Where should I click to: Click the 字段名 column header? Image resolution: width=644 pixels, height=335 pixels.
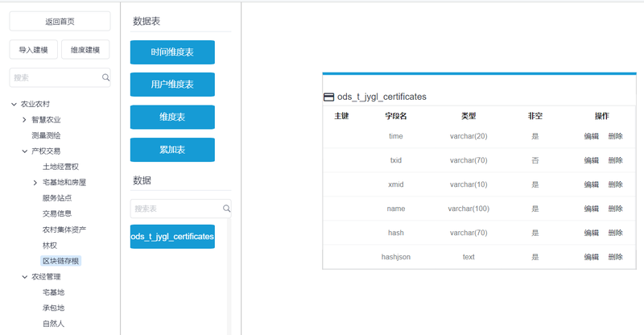[396, 116]
